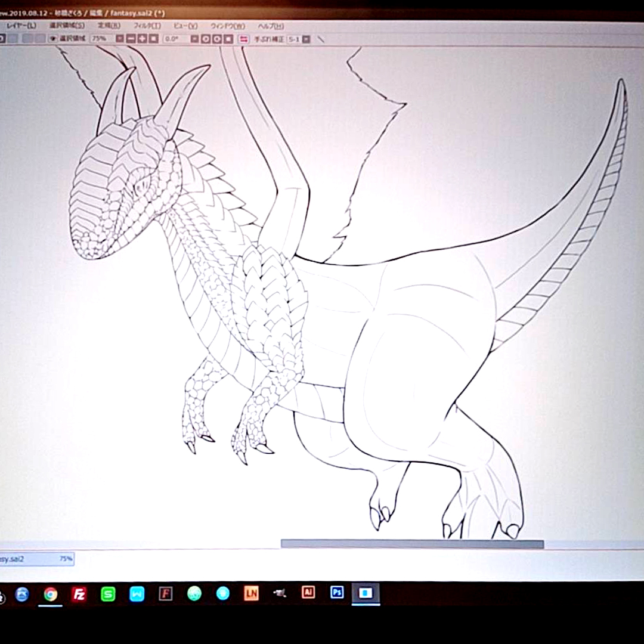The width and height of the screenshot is (644, 644).
Task: Open the Filter menu
Action: (x=147, y=26)
